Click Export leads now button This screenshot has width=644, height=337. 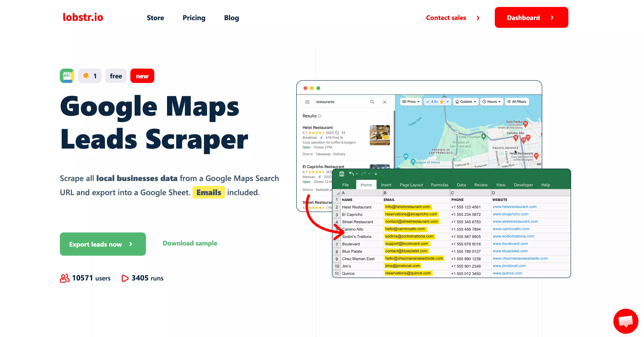pos(103,244)
